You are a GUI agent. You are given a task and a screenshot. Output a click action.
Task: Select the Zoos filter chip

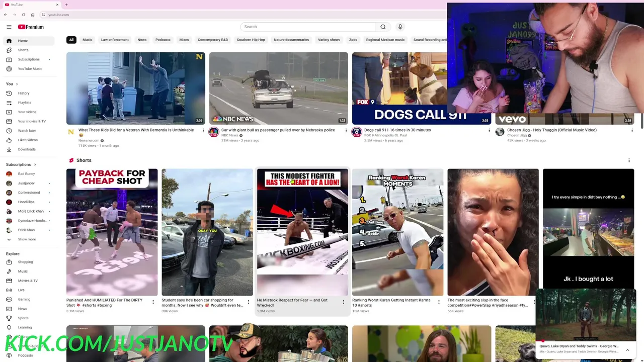coord(353,40)
